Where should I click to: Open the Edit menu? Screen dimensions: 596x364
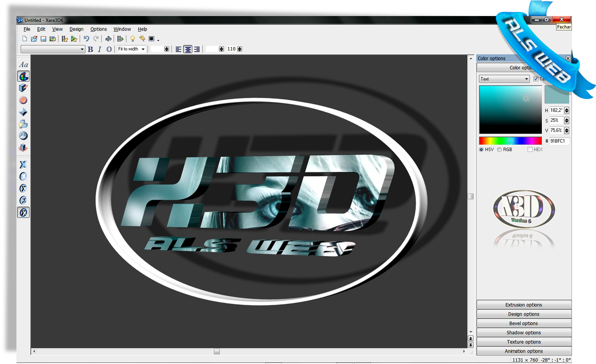pos(41,29)
